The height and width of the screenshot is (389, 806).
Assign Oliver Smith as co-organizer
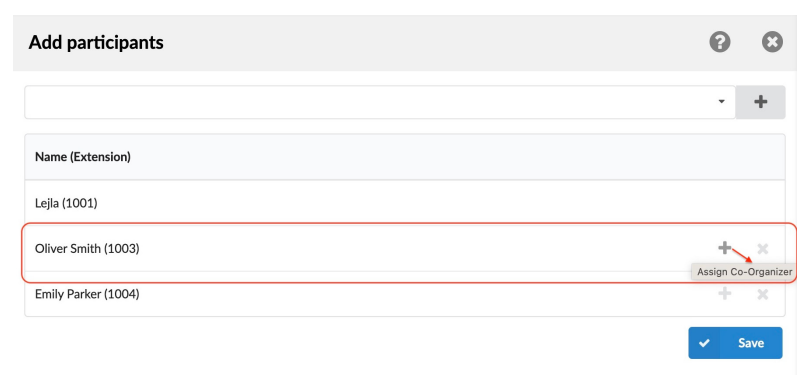[x=724, y=248]
